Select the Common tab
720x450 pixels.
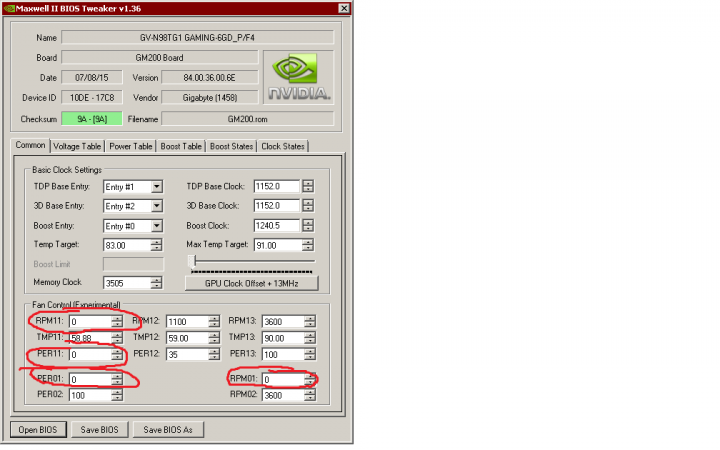[x=30, y=145]
